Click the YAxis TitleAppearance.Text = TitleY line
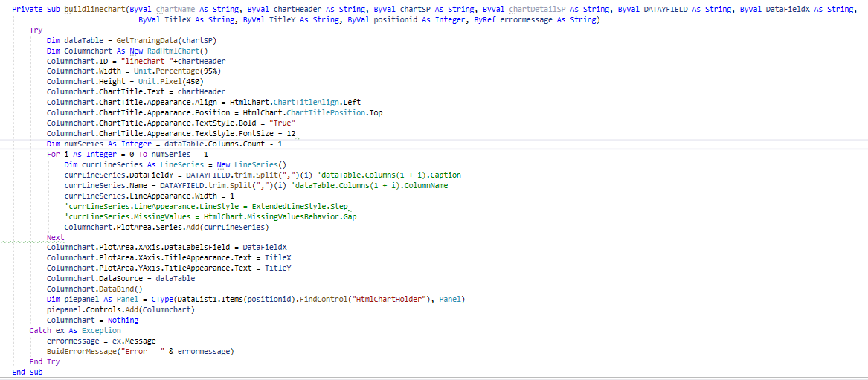The width and height of the screenshot is (868, 380). [x=169, y=268]
